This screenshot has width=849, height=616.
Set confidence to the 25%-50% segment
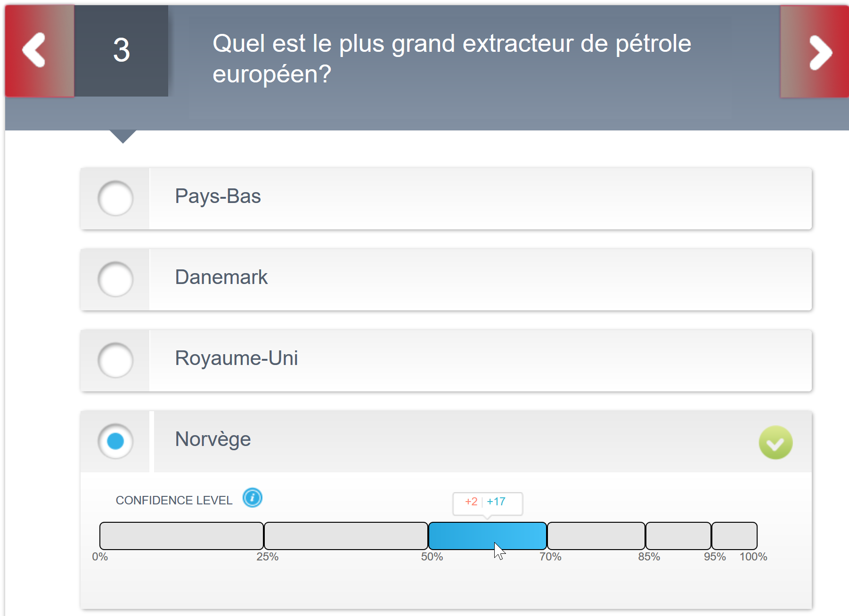346,536
